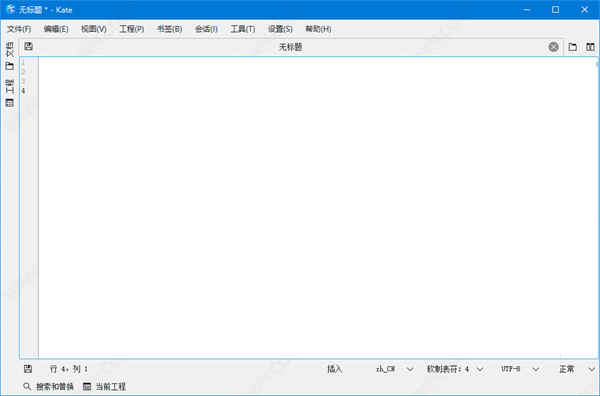600x396 pixels.
Task: Click the split view icon in the tab bar
Action: 590,47
